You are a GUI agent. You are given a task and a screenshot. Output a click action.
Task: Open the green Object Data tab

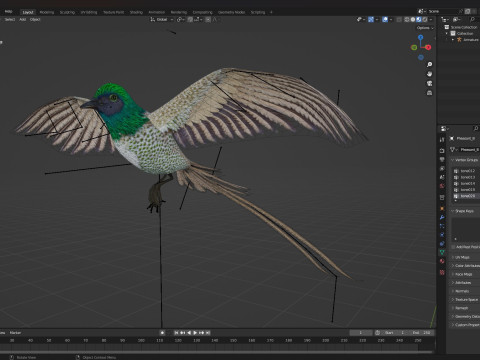coord(442,252)
